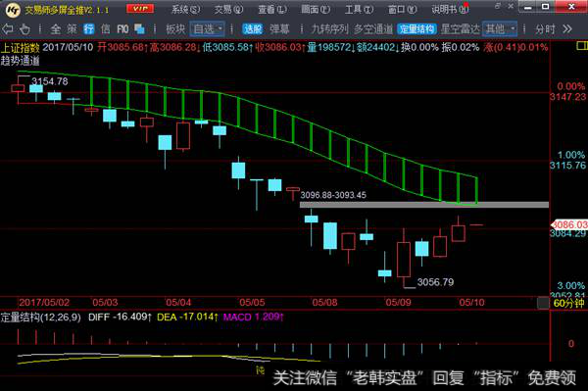The width and height of the screenshot is (588, 391).
Task: Click the 上证指数 index name
Action: coord(21,48)
